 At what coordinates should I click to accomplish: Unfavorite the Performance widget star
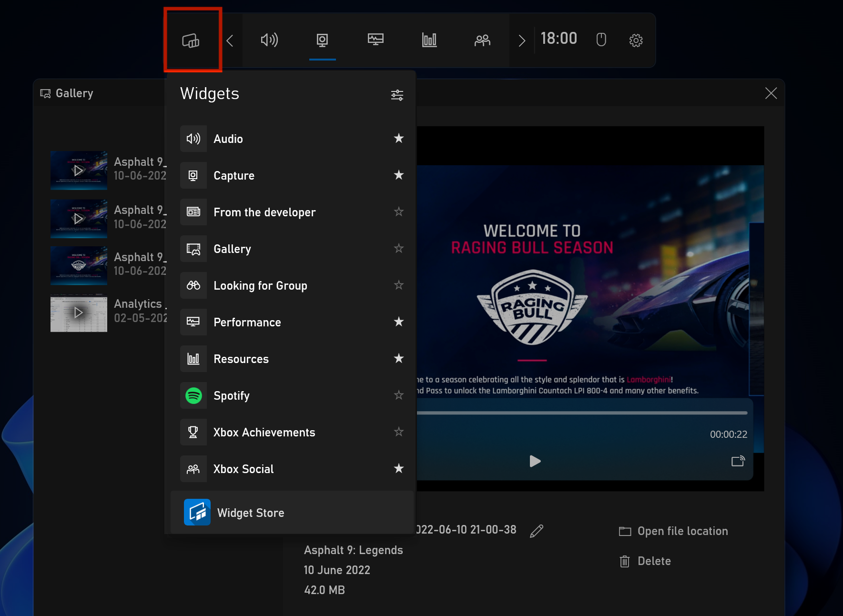(399, 322)
